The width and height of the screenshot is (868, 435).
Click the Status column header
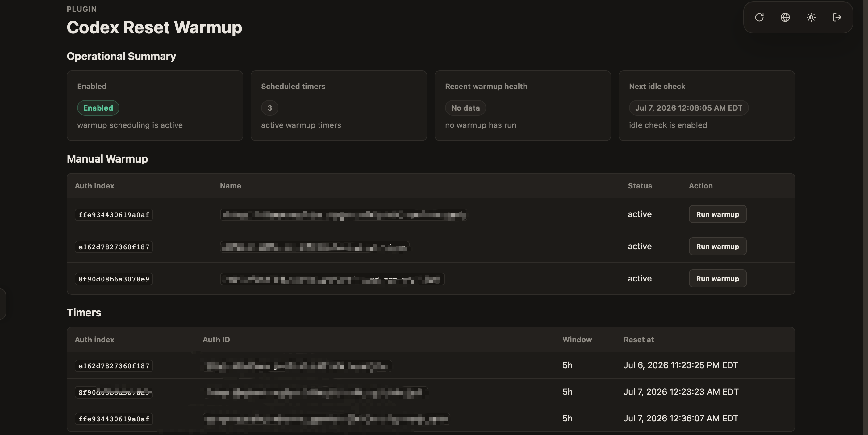point(640,186)
